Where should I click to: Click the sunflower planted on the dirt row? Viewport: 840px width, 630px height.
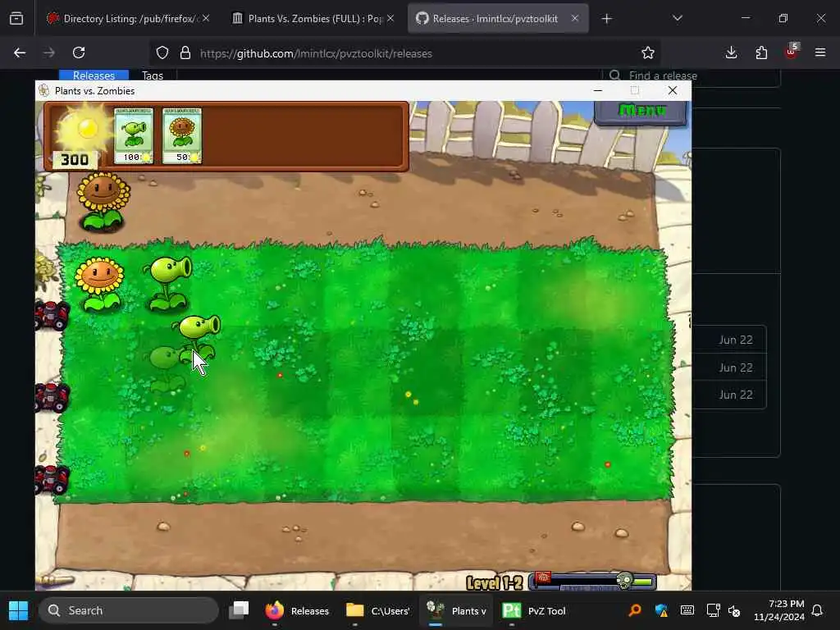[103, 202]
